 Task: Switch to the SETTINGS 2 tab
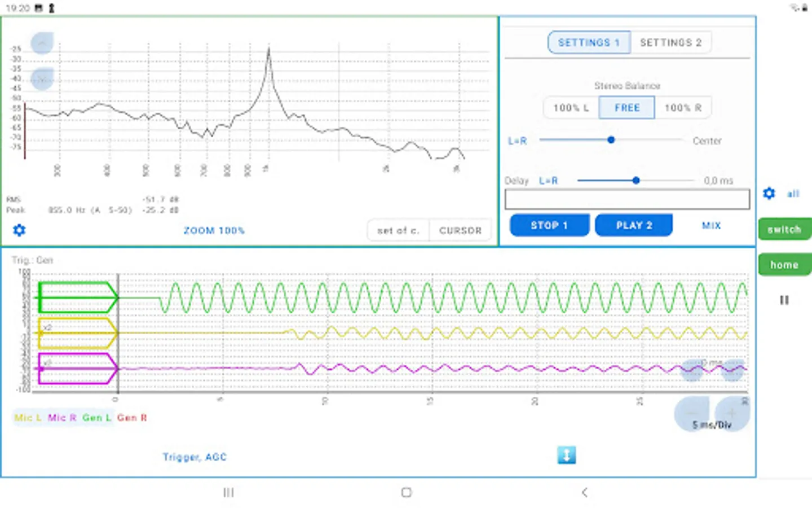(671, 43)
